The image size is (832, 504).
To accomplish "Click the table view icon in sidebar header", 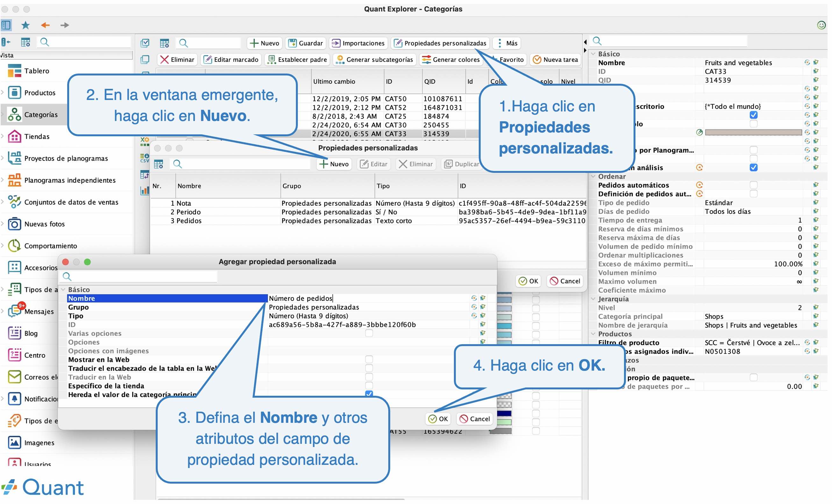I will click(25, 42).
